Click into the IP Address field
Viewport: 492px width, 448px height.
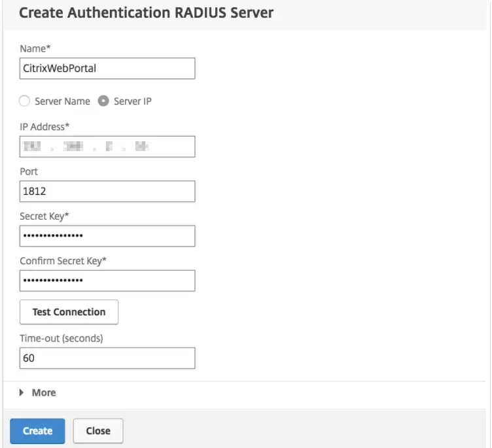[x=107, y=146]
